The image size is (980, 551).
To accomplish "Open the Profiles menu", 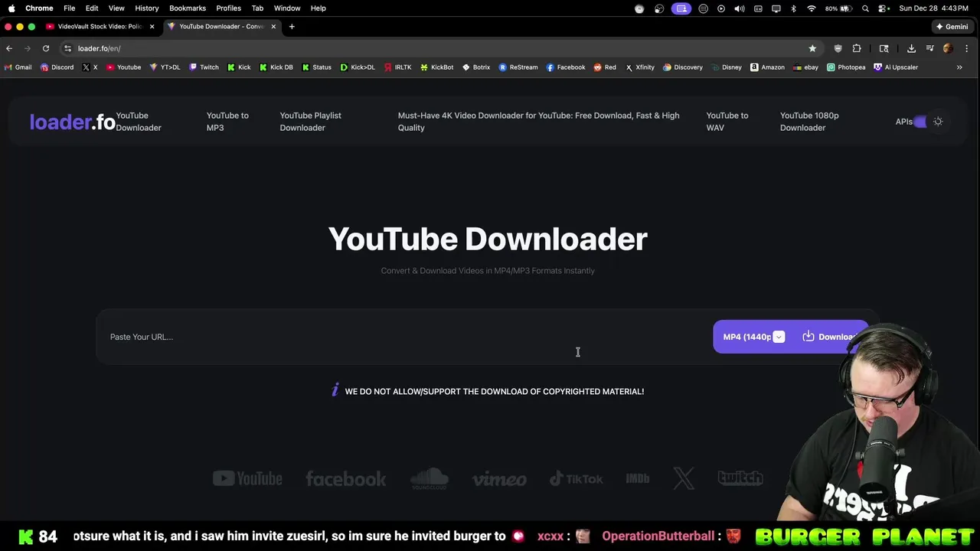I will (228, 8).
